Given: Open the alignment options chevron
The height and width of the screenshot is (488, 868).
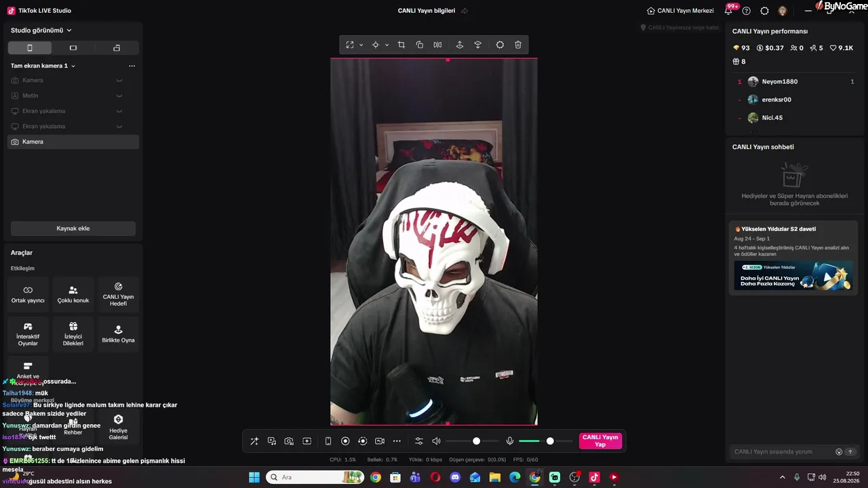Looking at the screenshot, I should click(x=387, y=45).
